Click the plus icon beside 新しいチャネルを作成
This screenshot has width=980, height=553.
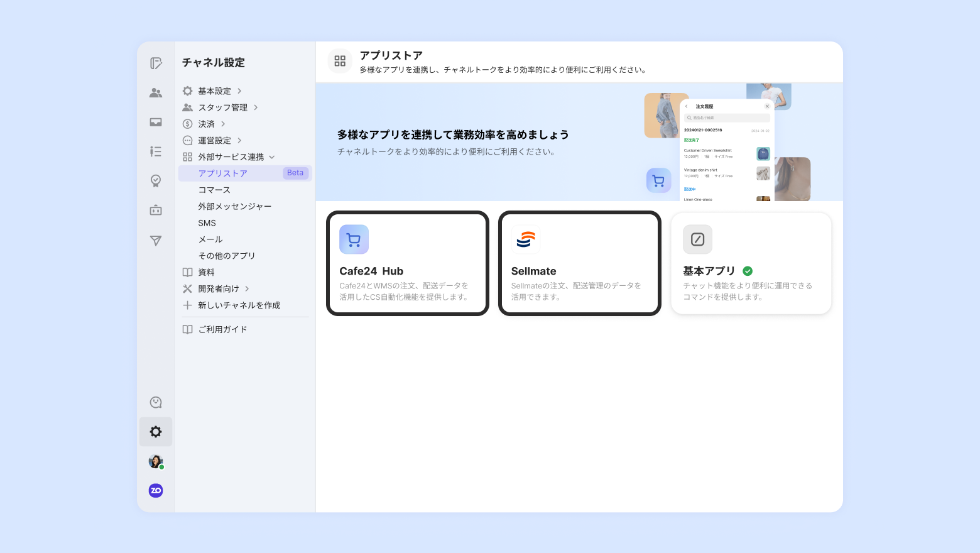[x=187, y=305]
